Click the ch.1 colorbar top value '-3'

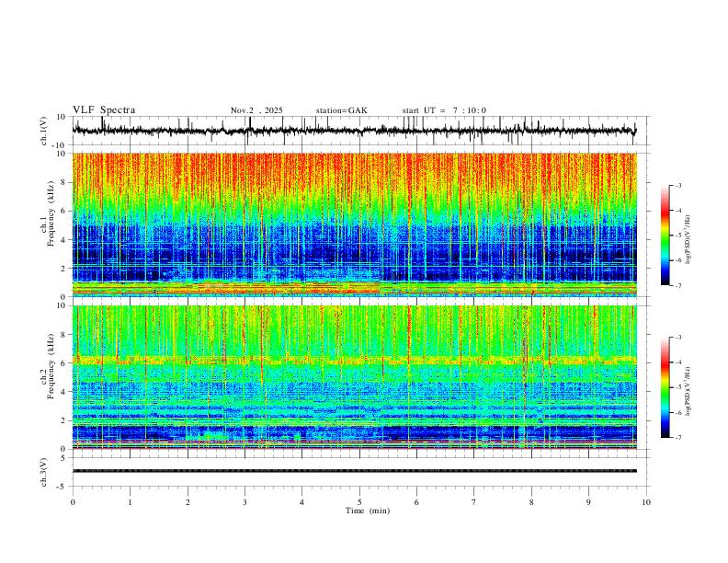pos(677,185)
